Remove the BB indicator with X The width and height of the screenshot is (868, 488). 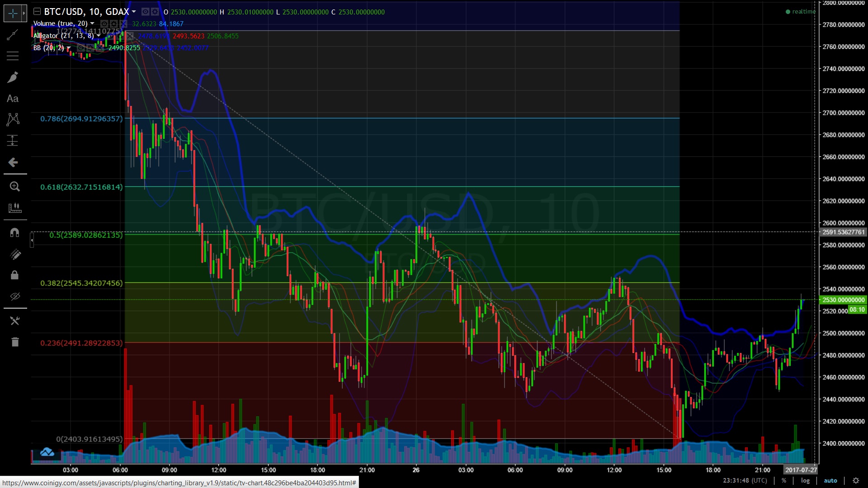tap(99, 48)
